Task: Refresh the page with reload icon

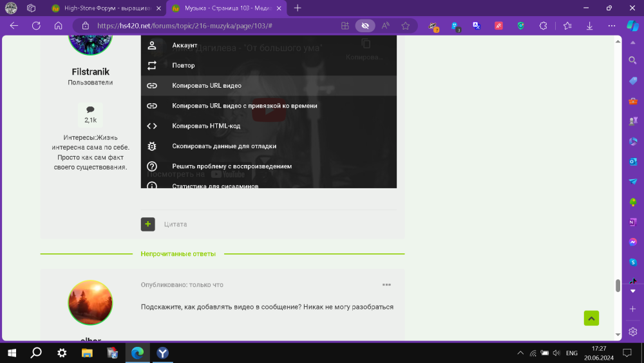Action: coord(36,26)
